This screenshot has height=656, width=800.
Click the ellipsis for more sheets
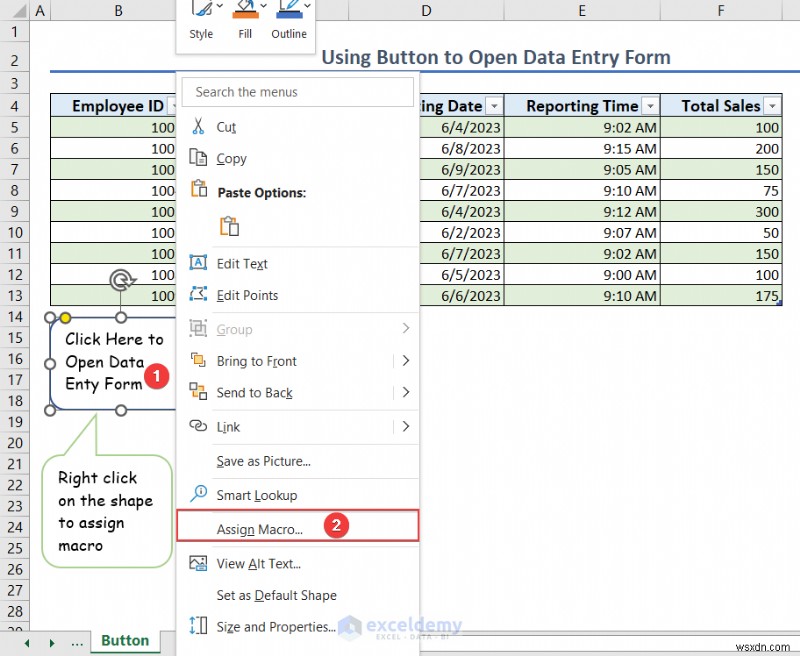(77, 643)
